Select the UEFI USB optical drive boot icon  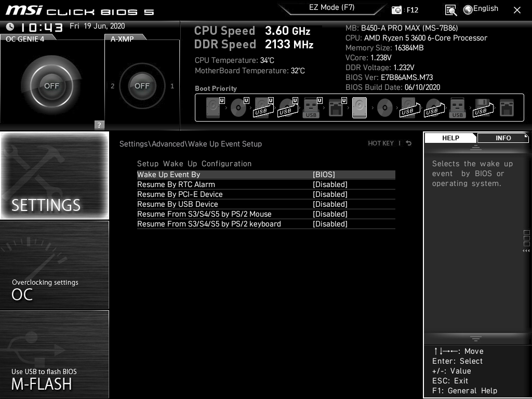[288, 108]
